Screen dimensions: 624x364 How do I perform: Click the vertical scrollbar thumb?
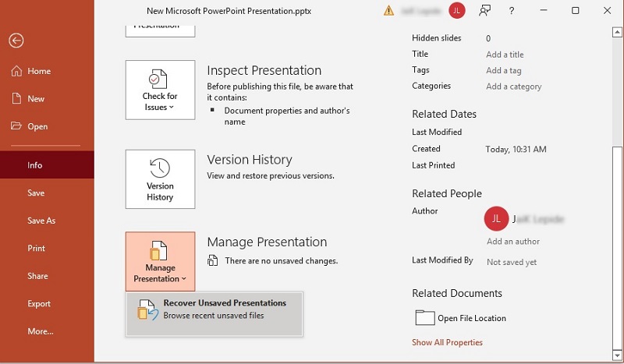tap(617, 246)
